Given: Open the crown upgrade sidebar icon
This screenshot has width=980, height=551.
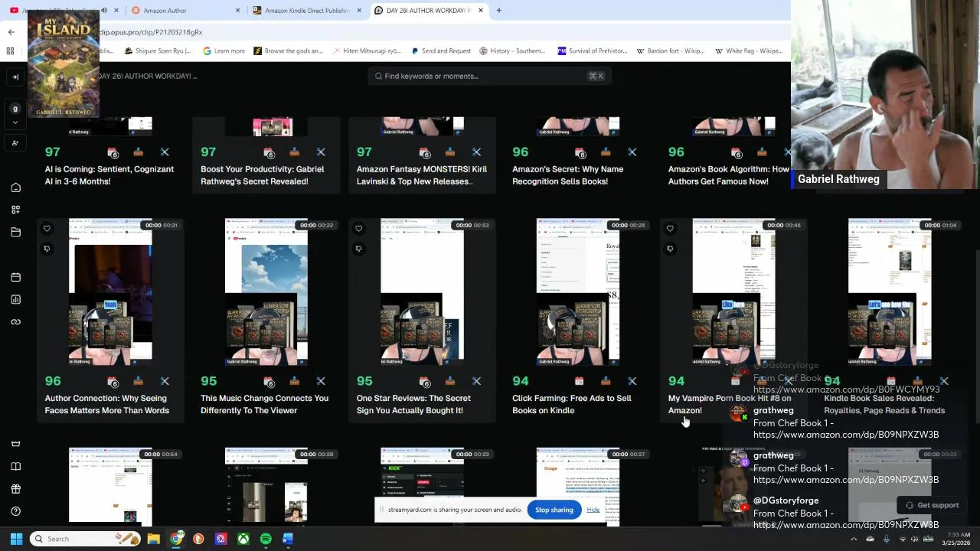Looking at the screenshot, I should point(15,444).
